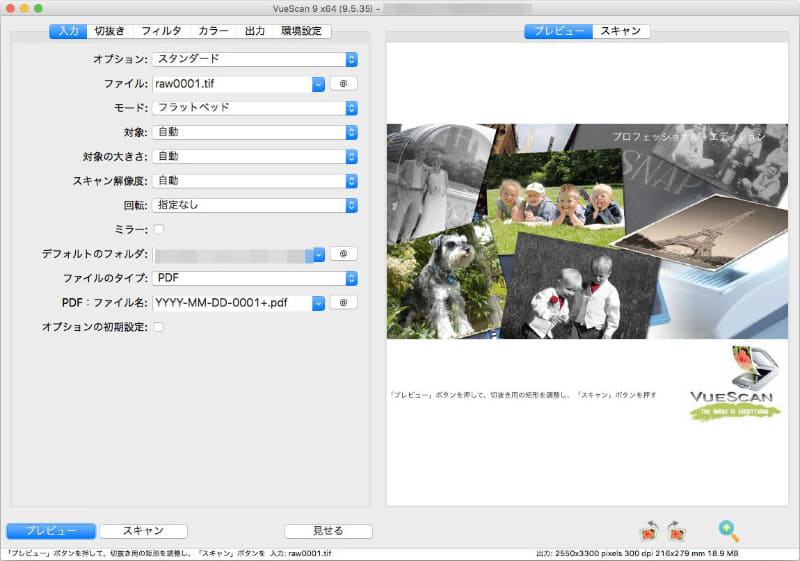Open the 回転 dropdown showing 指定なし

pyautogui.click(x=255, y=205)
